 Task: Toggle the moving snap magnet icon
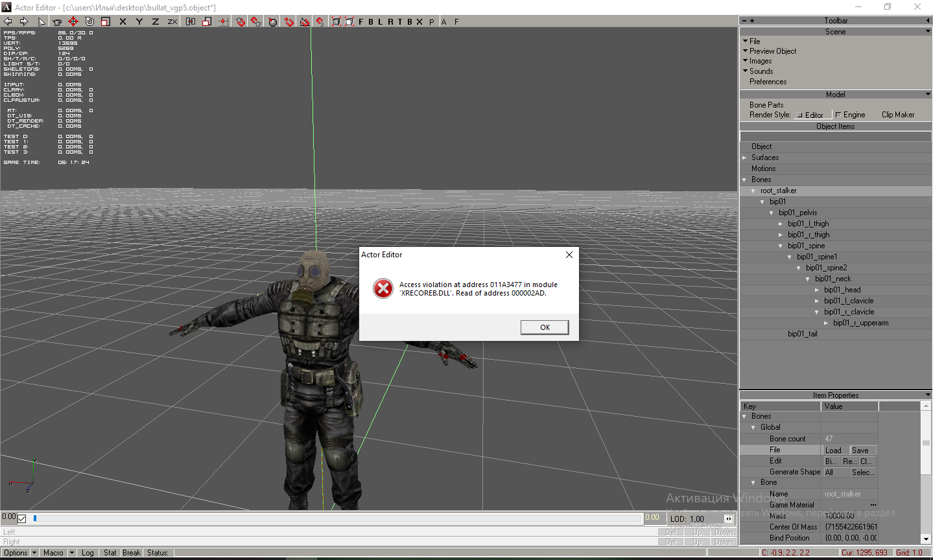(256, 21)
